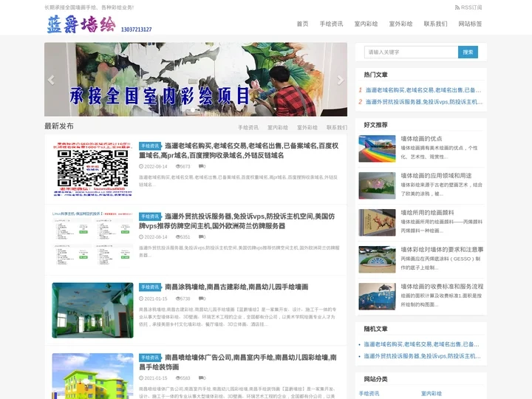Click 手绘资讯 tag on 南昌喷绘 post
The height and width of the screenshot is (399, 532).
click(x=150, y=358)
